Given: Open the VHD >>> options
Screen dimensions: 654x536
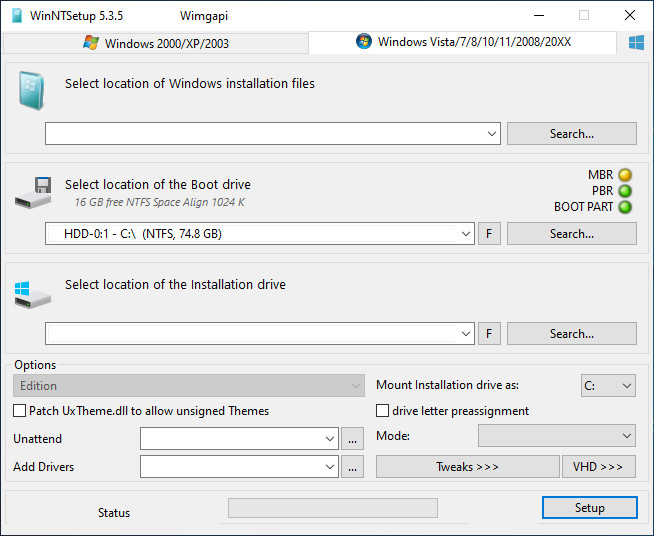Looking at the screenshot, I should click(599, 467).
